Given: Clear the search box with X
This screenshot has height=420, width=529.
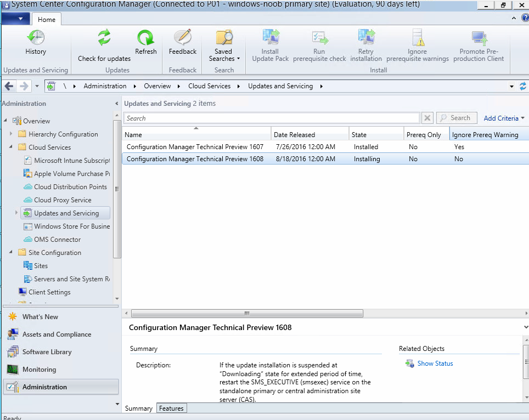Looking at the screenshot, I should pyautogui.click(x=427, y=118).
